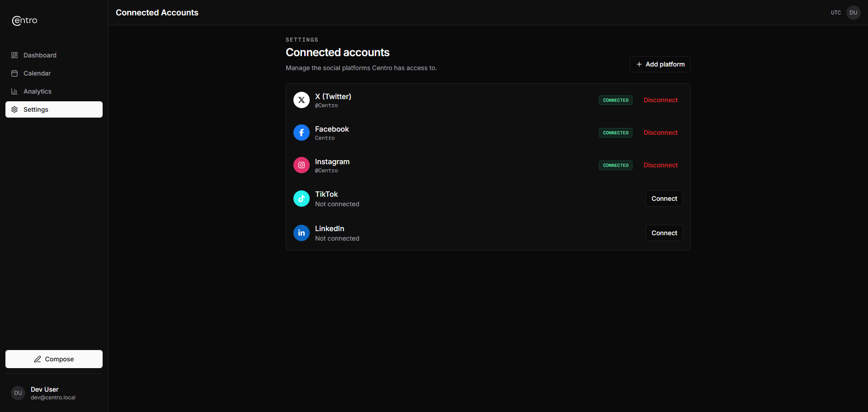Click the Instagram platform icon
The width and height of the screenshot is (868, 412).
click(x=302, y=165)
